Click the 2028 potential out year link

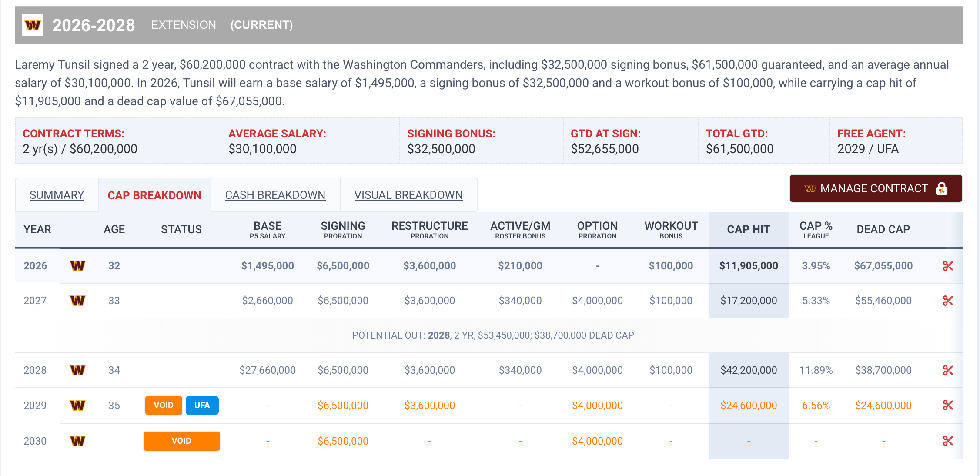(438, 335)
